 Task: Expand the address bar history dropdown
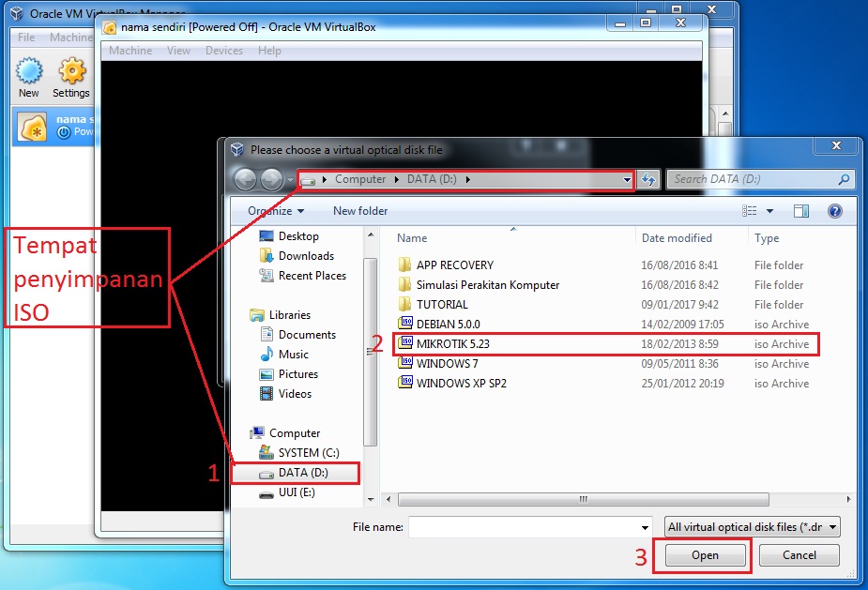[627, 180]
